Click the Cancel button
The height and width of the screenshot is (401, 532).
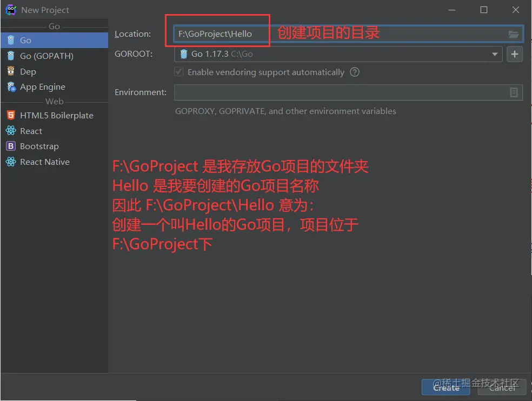click(x=502, y=387)
